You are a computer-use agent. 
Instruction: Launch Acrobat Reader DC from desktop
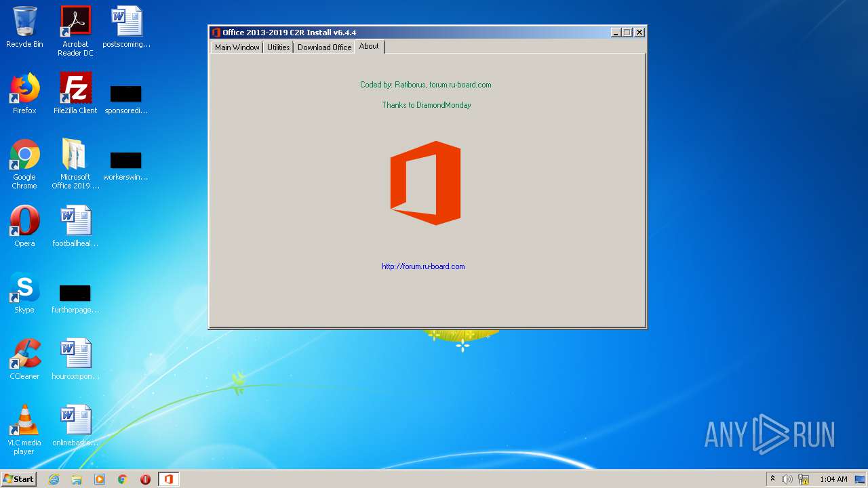click(75, 31)
